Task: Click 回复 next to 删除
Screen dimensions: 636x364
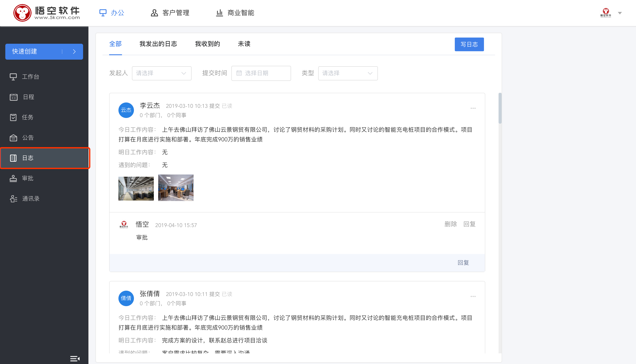Action: [x=469, y=224]
